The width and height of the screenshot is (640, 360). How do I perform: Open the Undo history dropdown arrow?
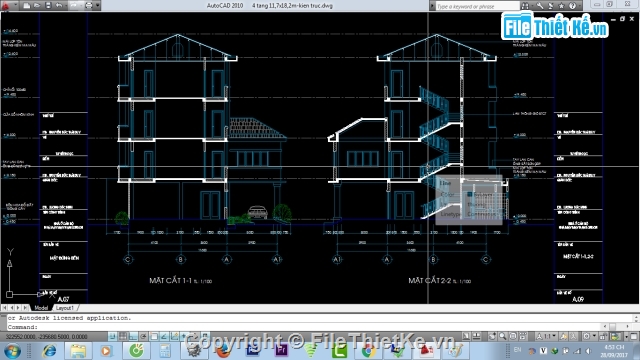(x=66, y=6)
